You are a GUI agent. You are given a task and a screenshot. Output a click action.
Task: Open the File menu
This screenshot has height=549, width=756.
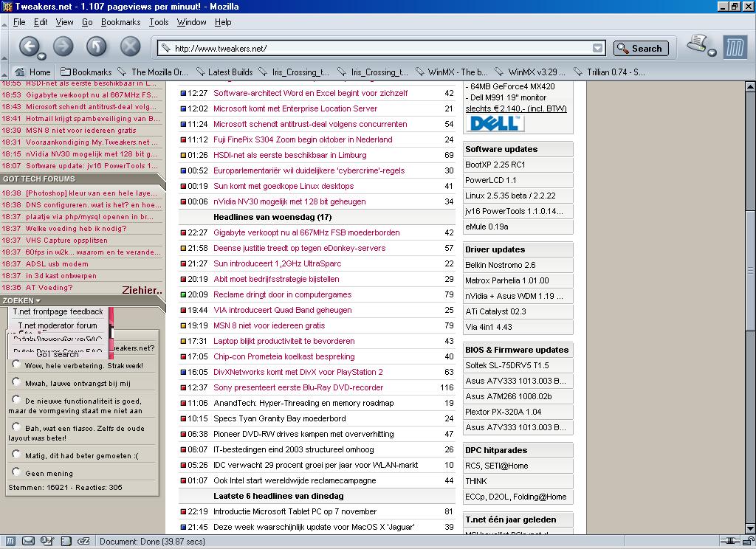point(19,22)
